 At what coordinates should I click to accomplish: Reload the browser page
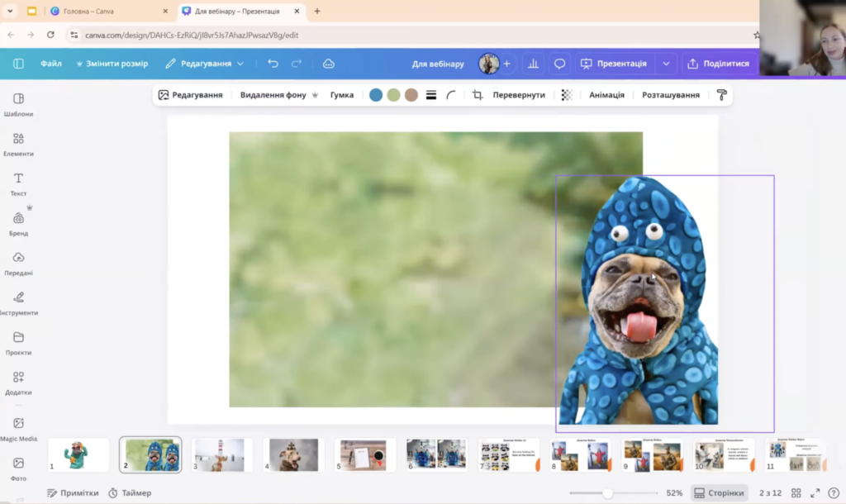pos(50,35)
